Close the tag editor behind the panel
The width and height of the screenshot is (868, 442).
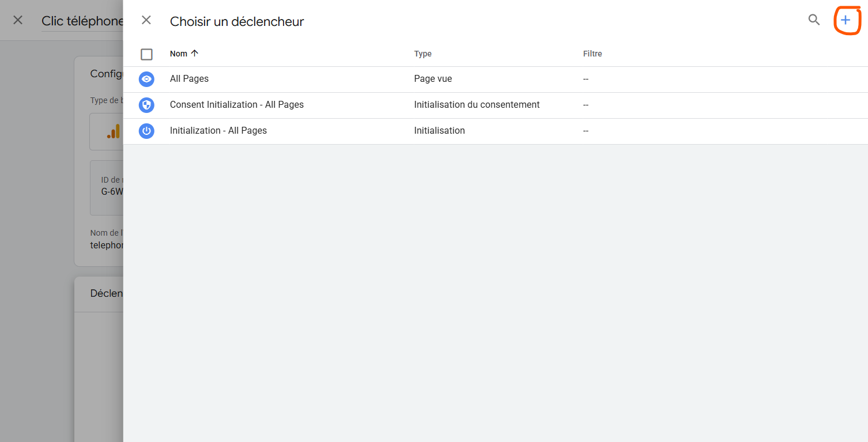click(x=18, y=20)
